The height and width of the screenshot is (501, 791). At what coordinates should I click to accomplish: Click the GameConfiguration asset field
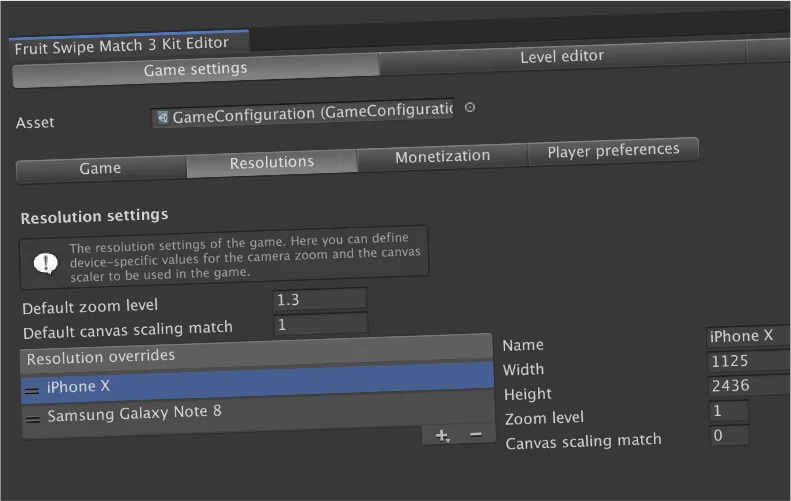303,113
